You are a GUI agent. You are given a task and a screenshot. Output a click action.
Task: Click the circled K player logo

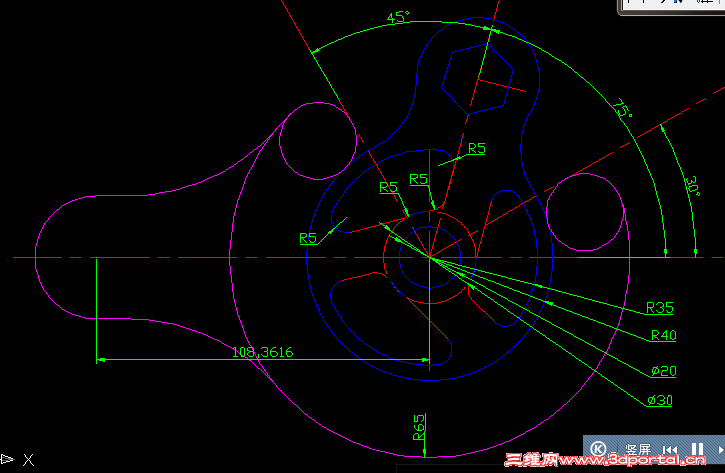(598, 449)
